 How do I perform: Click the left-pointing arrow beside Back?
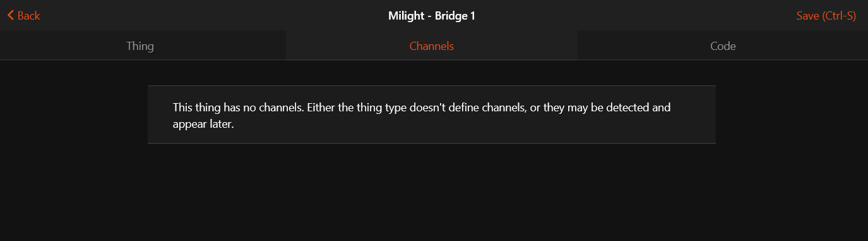(x=11, y=15)
